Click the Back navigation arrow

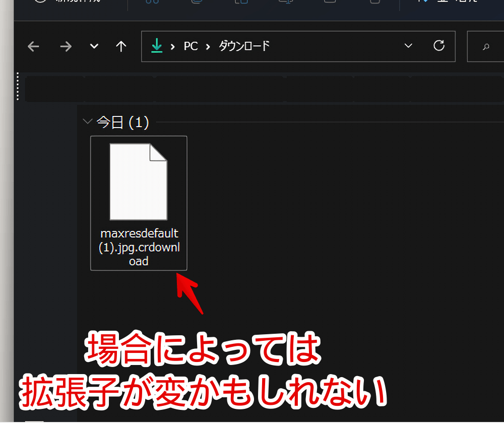tap(33, 46)
